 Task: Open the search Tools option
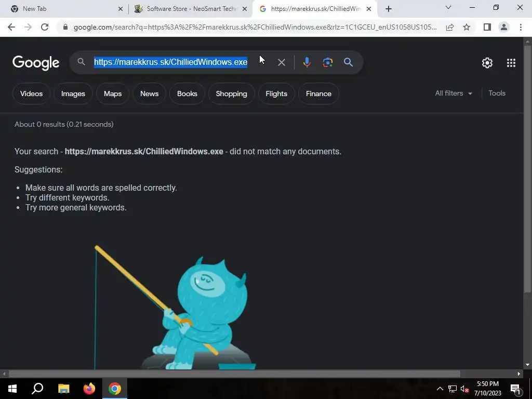click(x=497, y=94)
